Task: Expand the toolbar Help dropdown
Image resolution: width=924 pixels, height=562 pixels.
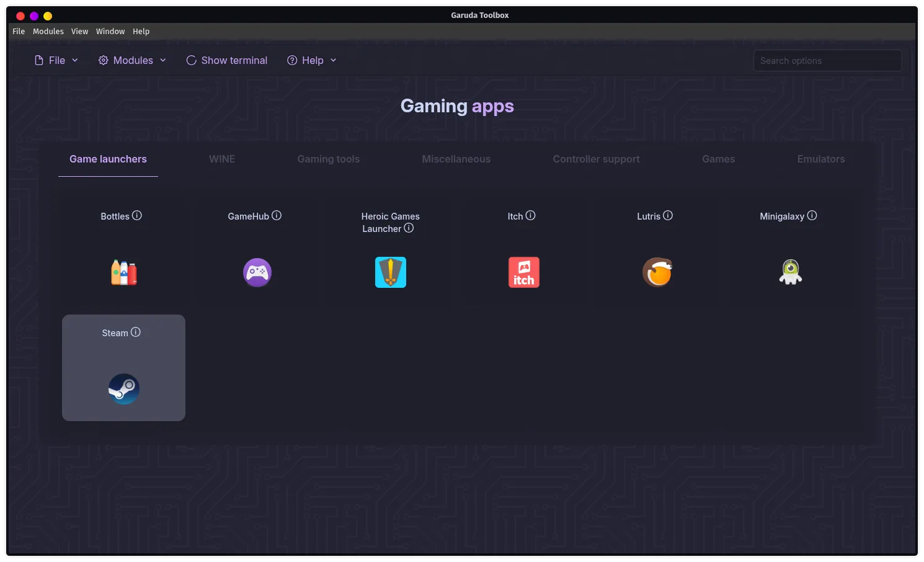Action: click(x=312, y=60)
